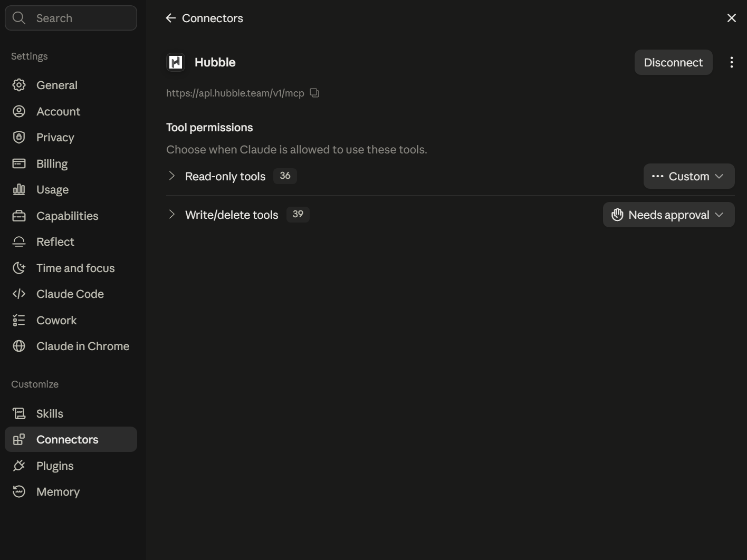
Task: Click the search magnifier icon
Action: pos(19,18)
